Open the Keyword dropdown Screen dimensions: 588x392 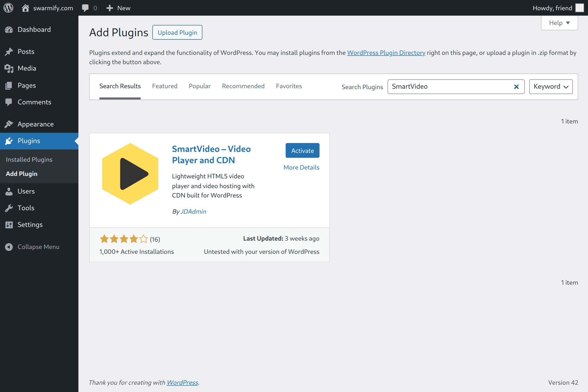click(x=550, y=86)
